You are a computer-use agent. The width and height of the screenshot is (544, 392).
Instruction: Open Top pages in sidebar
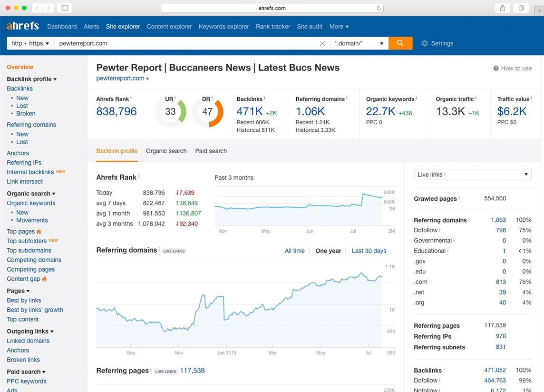(x=21, y=231)
